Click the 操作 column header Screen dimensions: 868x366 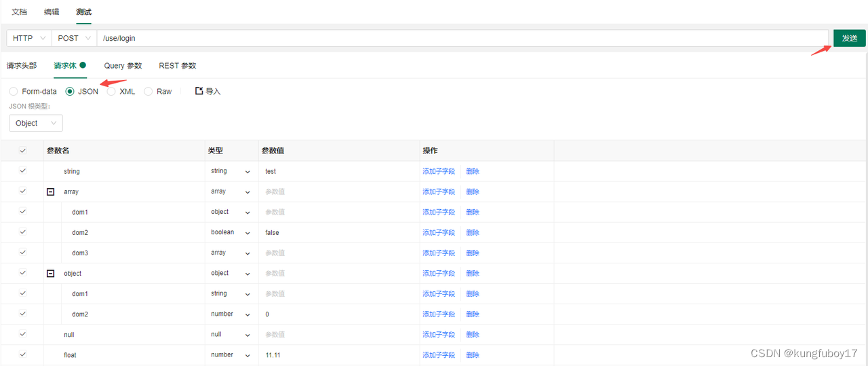click(x=430, y=151)
